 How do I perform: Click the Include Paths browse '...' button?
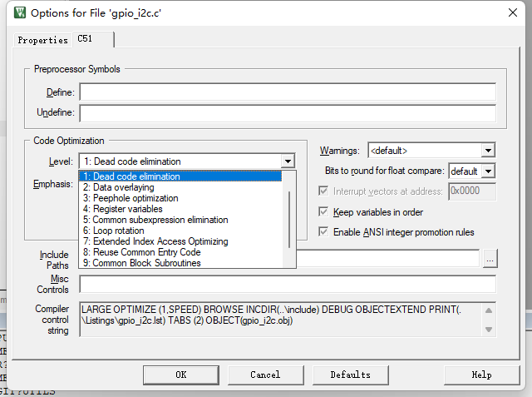490,259
